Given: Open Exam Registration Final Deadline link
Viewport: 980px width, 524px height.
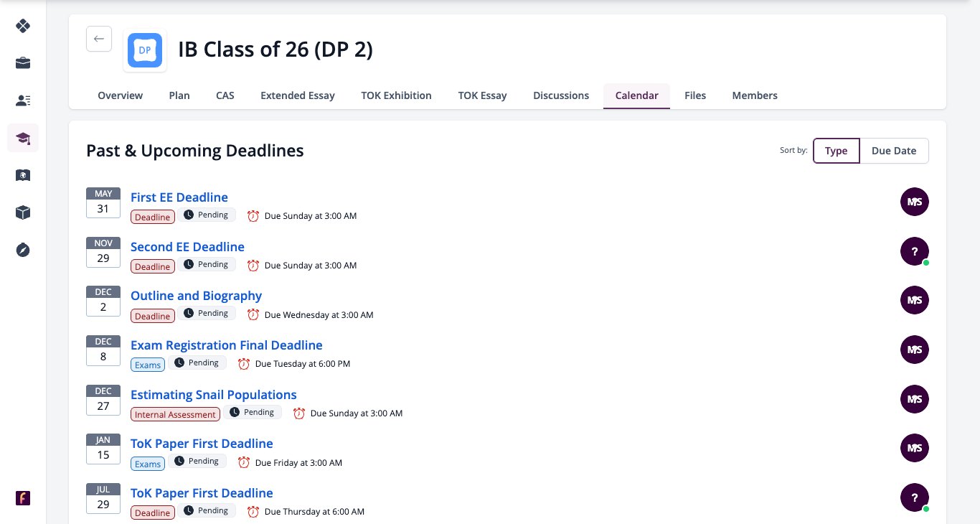Looking at the screenshot, I should [227, 345].
